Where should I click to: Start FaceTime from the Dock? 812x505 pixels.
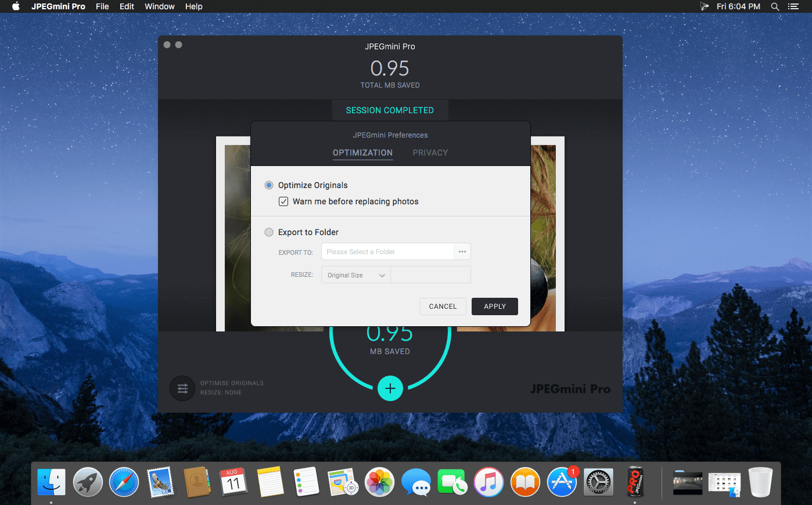pyautogui.click(x=452, y=482)
